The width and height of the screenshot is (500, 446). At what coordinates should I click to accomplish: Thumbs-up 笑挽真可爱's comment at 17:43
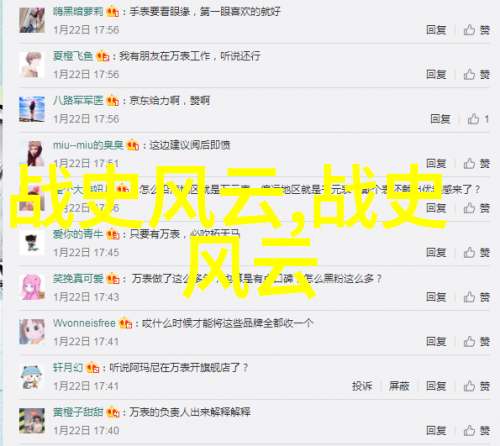point(477,297)
